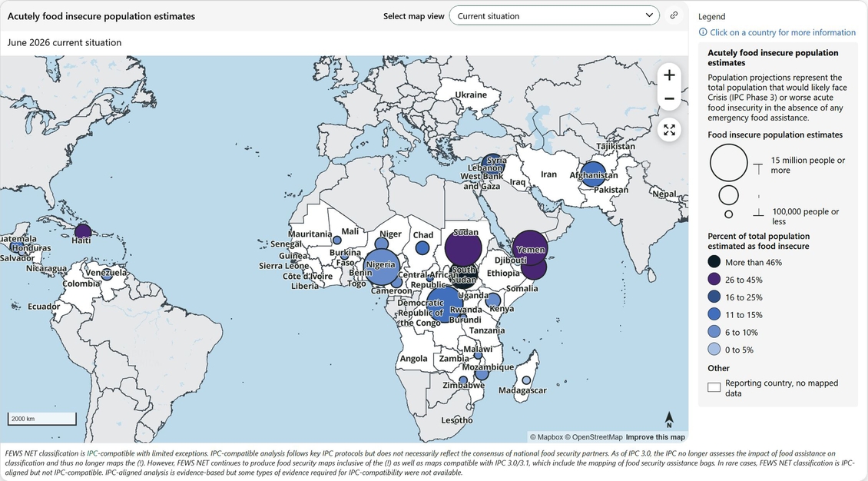The width and height of the screenshot is (868, 481).
Task: Click the 'More than 46%' legend swatch
Action: 714,262
